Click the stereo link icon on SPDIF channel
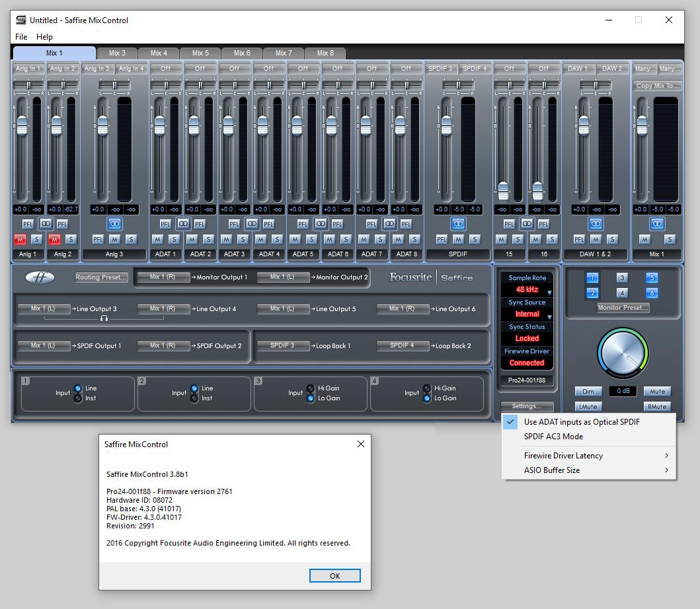 (458, 224)
